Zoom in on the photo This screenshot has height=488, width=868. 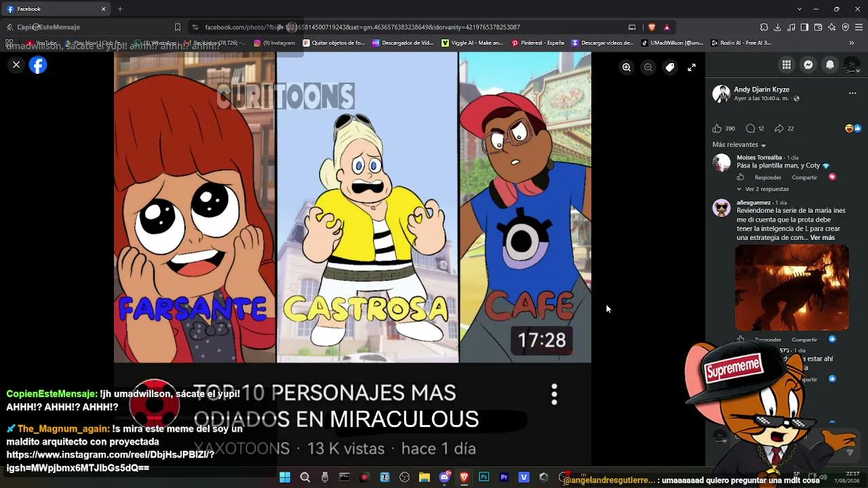[x=627, y=67]
